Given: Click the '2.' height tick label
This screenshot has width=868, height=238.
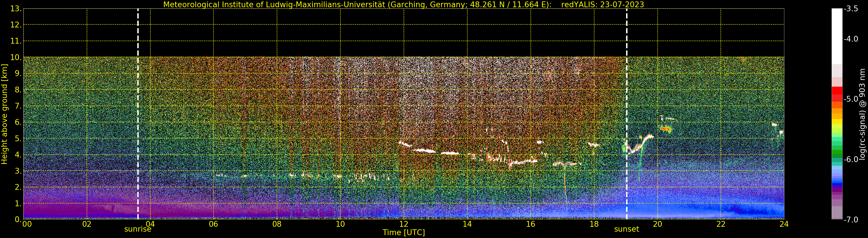Looking at the screenshot, I should (x=18, y=187).
